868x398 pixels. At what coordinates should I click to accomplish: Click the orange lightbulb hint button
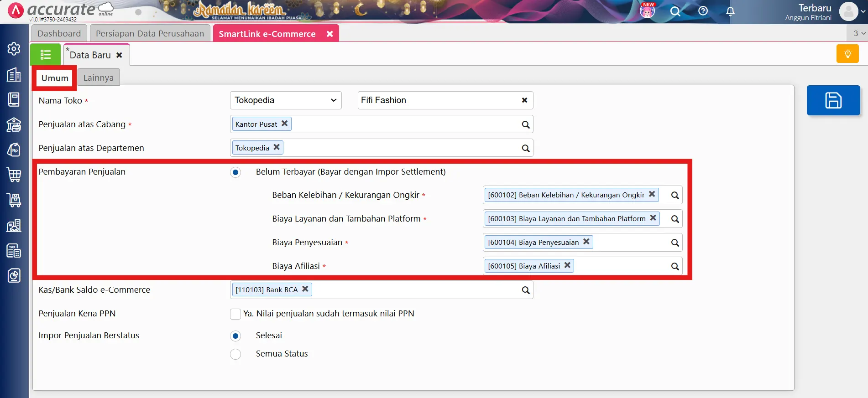point(847,54)
